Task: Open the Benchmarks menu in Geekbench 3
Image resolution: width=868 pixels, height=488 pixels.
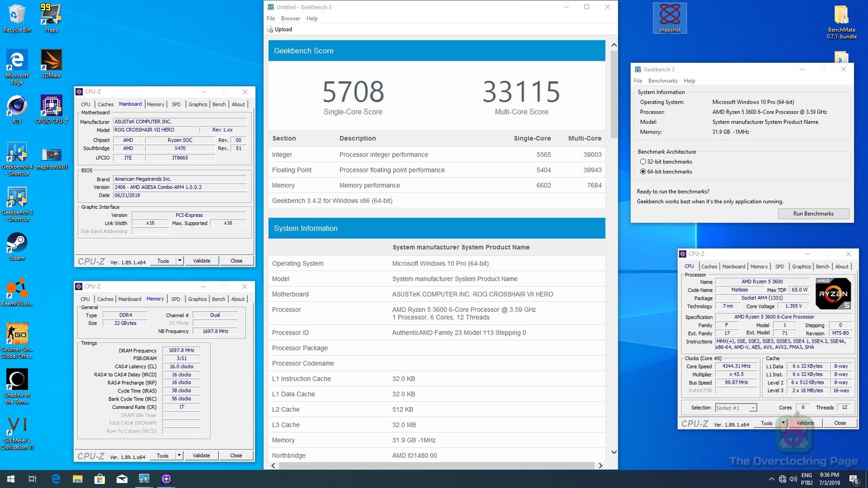Action: tap(662, 80)
